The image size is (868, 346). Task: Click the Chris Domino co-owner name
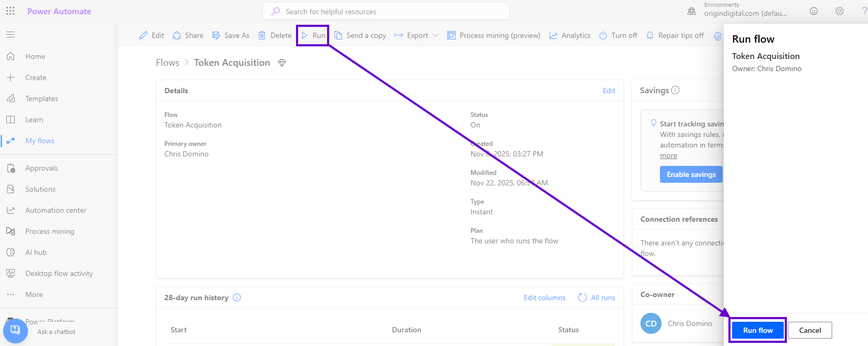pyautogui.click(x=690, y=323)
